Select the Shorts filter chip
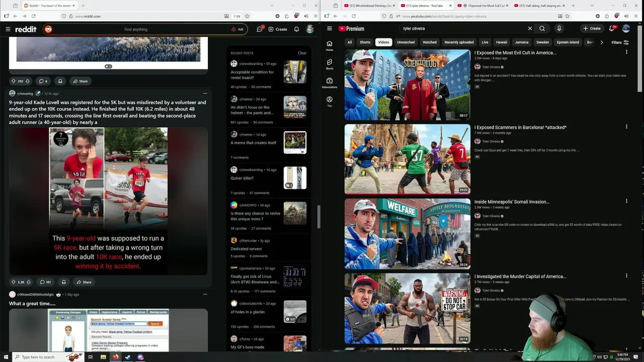The height and width of the screenshot is (362, 644). click(365, 42)
